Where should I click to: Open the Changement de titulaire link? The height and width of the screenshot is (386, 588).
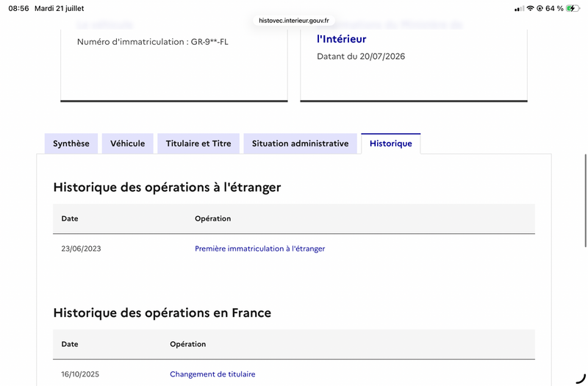click(212, 374)
